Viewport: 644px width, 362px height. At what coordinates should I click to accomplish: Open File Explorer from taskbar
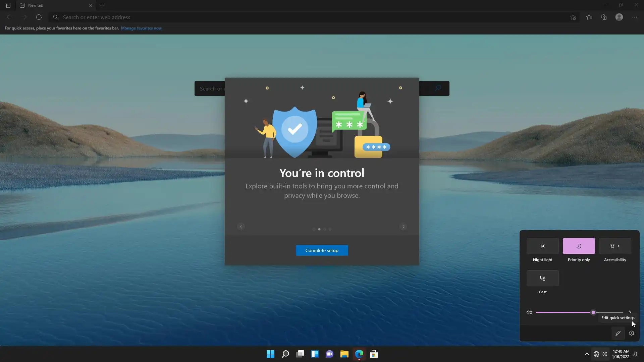(344, 354)
